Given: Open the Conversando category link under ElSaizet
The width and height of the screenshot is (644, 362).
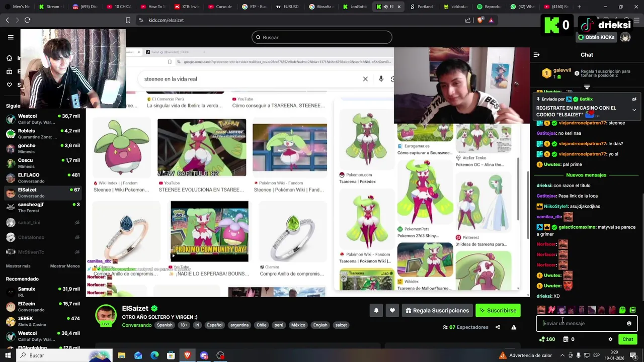Looking at the screenshot, I should point(137,325).
